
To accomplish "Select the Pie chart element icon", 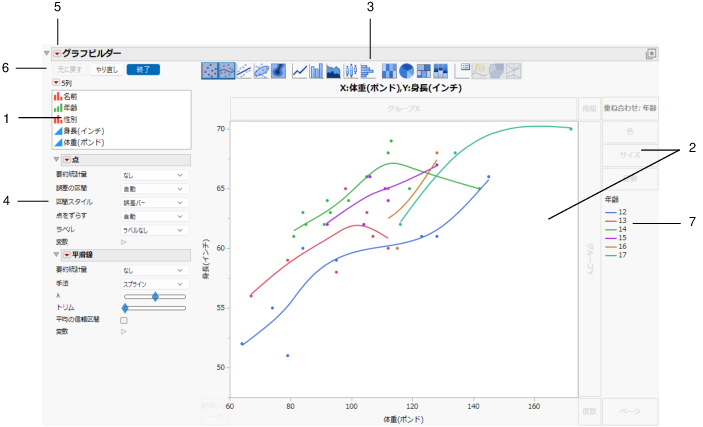I will pyautogui.click(x=406, y=71).
